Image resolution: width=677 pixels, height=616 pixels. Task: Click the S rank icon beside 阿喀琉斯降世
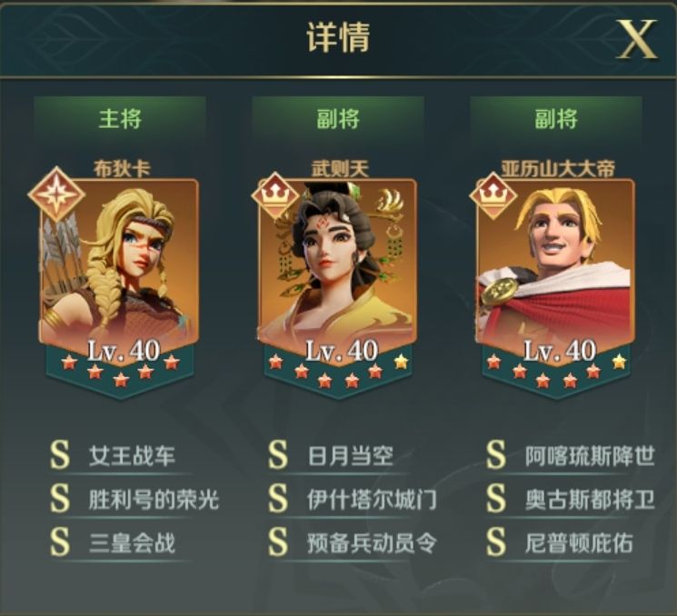496,455
